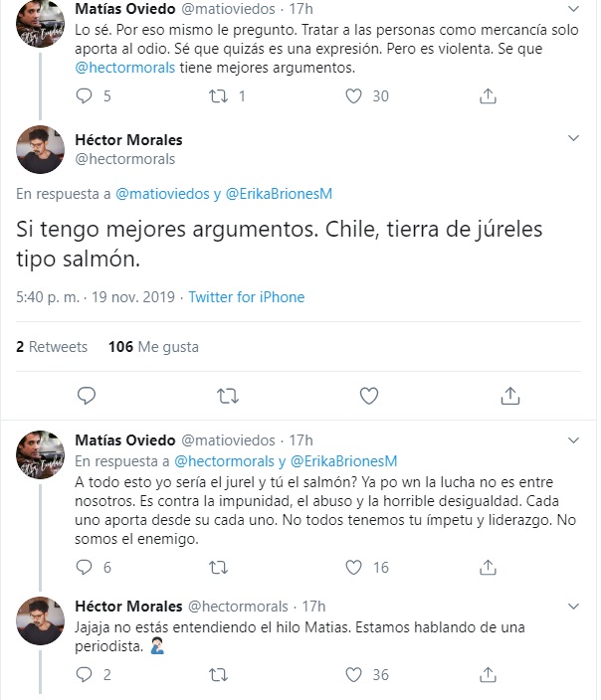Share Matías Oviedo's top tweet

click(x=488, y=96)
